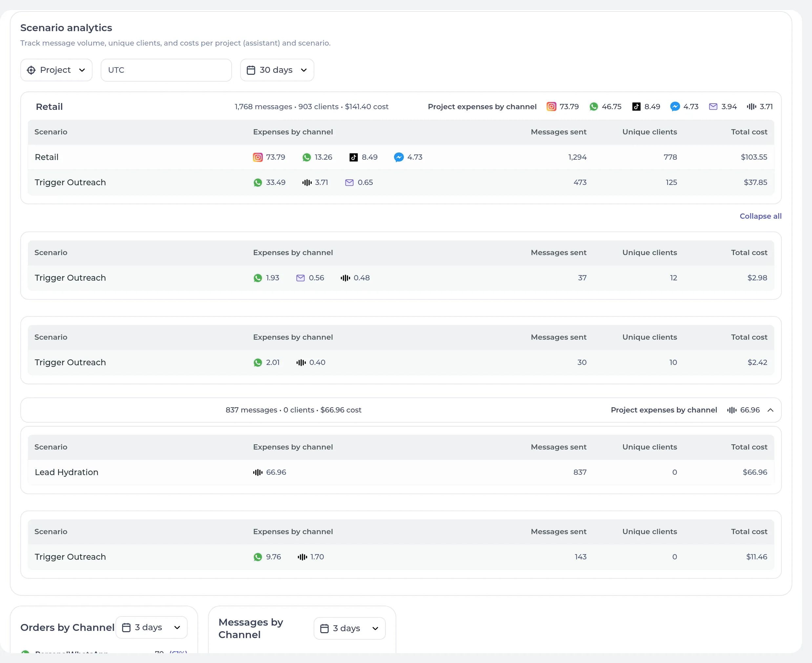This screenshot has width=812, height=663.
Task: Click voice waveform icon showing 1.70 expense
Action: point(302,557)
